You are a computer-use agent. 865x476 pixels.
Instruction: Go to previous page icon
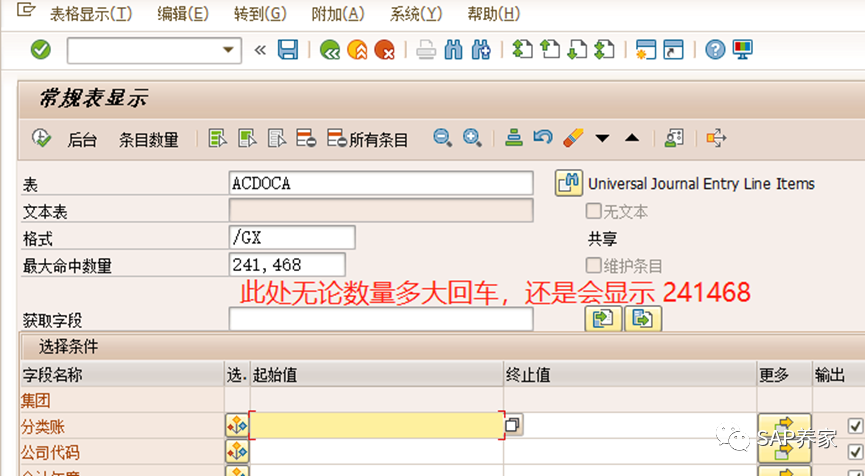point(549,50)
